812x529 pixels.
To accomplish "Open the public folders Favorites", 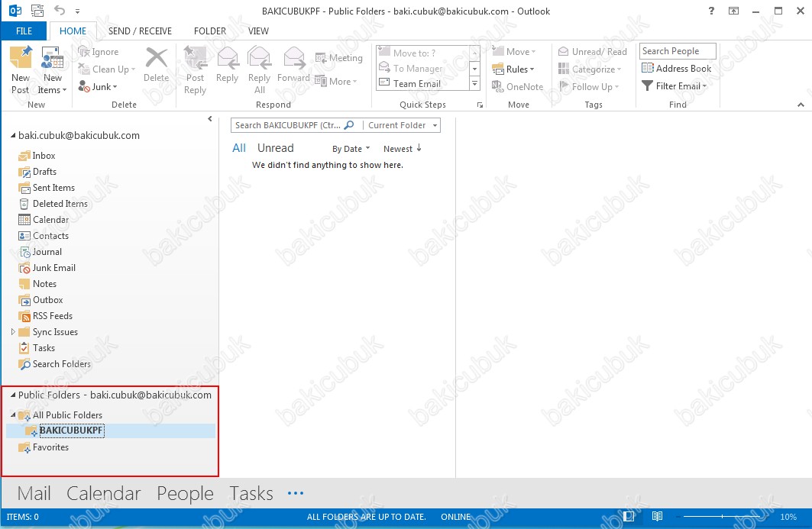I will 44,447.
